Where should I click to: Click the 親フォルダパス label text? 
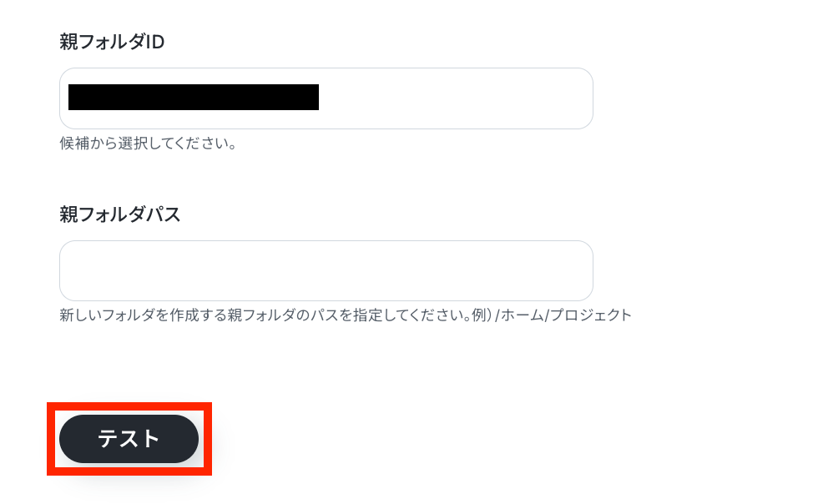120,214
